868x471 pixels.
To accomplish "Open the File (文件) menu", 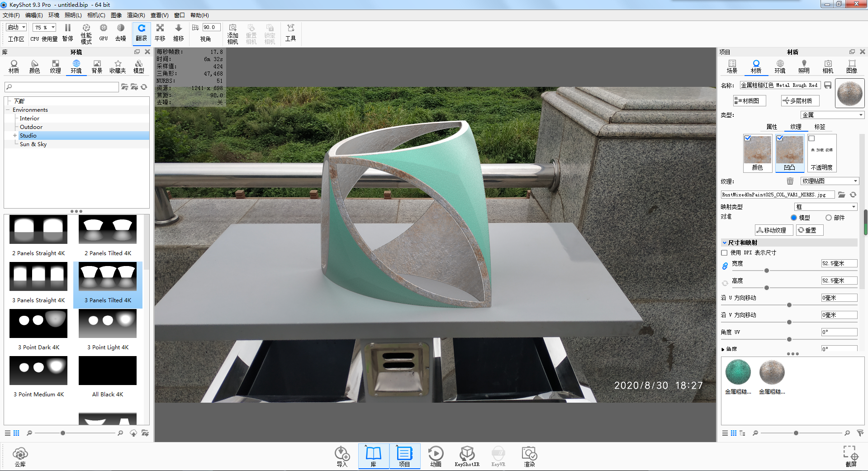I will 11,15.
